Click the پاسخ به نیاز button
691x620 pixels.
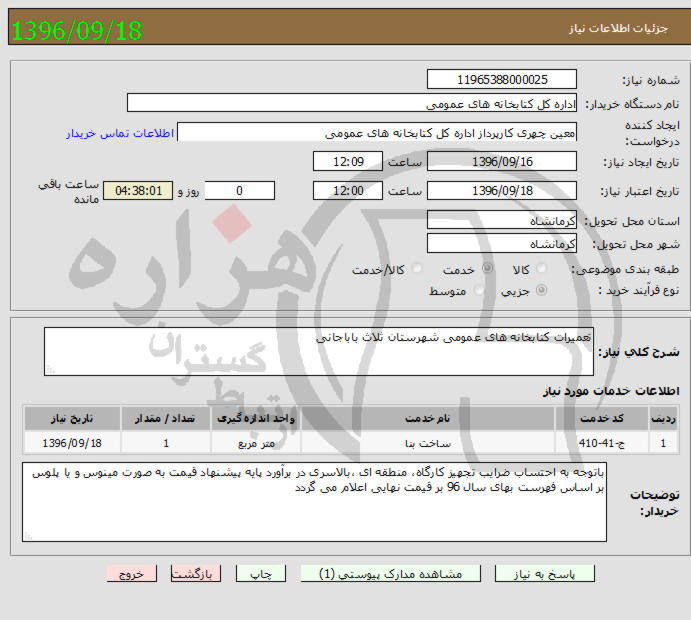click(x=545, y=574)
